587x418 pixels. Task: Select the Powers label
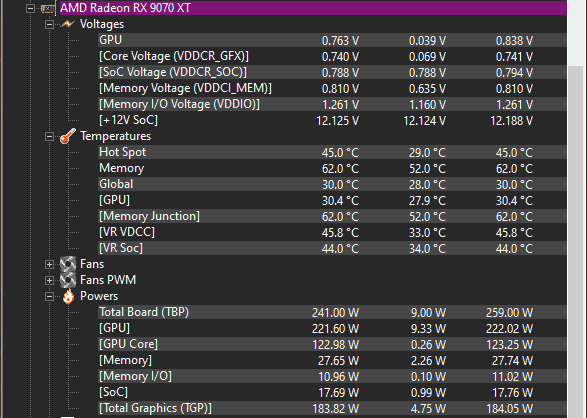coord(99,296)
